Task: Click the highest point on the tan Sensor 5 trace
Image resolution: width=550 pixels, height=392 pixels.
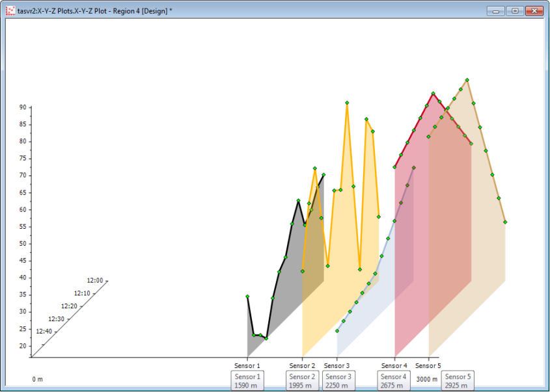Action: tap(467, 80)
